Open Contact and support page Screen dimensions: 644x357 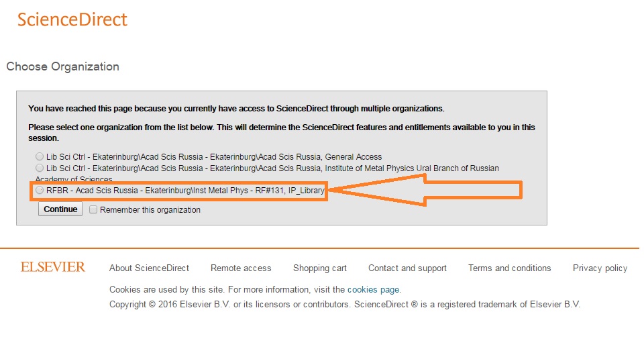point(407,268)
